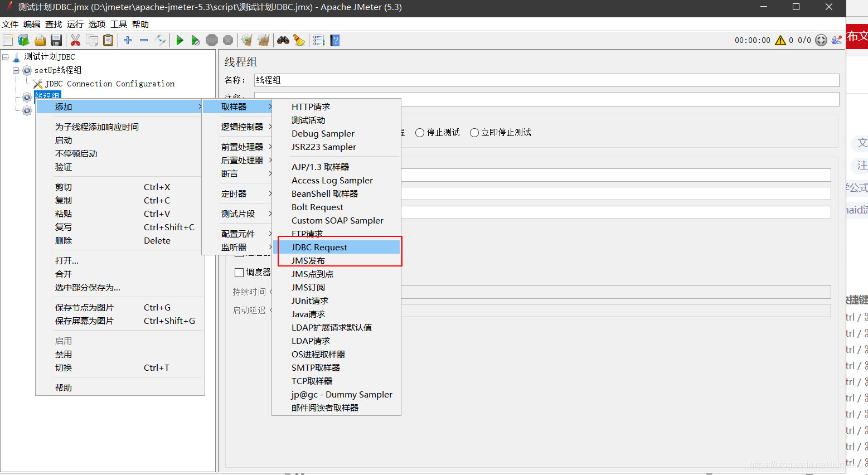Click the Shutdown X toolbar icon
Image resolution: width=868 pixels, height=475 pixels.
(228, 40)
